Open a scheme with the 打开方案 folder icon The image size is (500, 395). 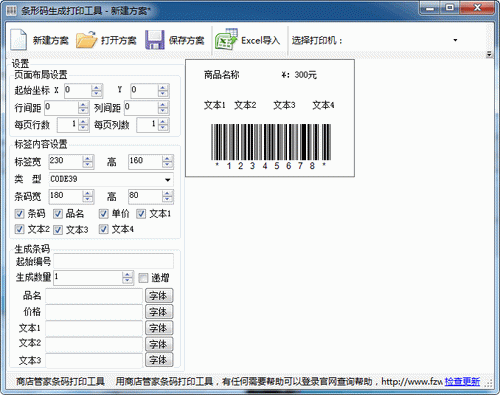point(86,40)
